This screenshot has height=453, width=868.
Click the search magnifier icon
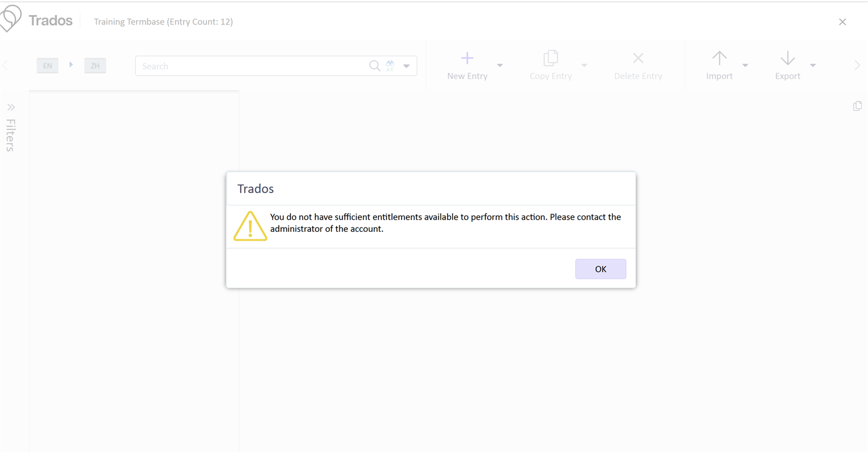(374, 65)
